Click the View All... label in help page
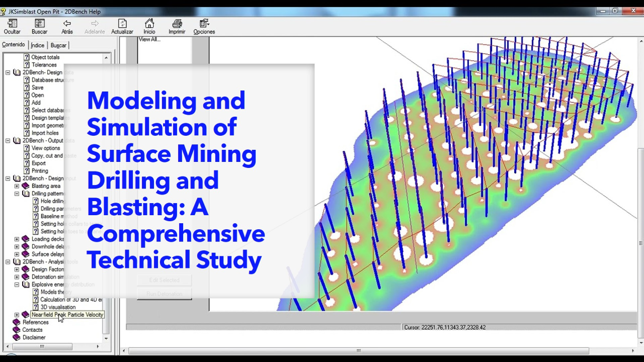The width and height of the screenshot is (644, 362). 149,39
